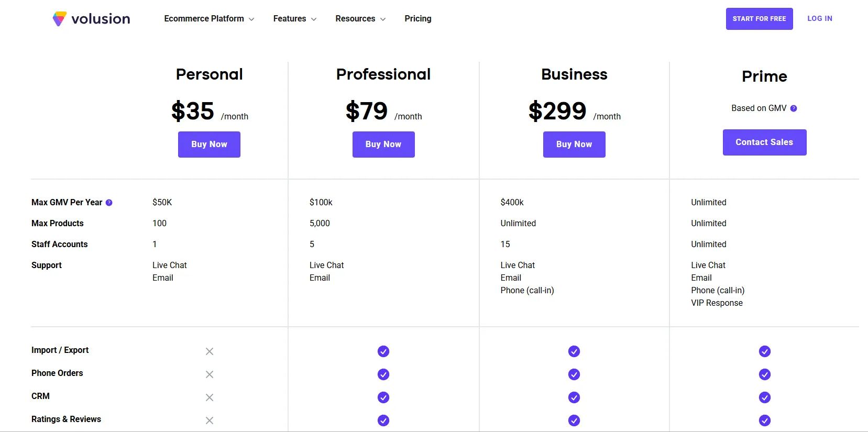Click the Business checkmark for CRM

(574, 397)
